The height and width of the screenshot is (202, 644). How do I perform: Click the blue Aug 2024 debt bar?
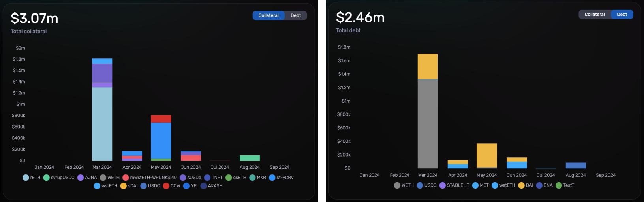tap(576, 165)
